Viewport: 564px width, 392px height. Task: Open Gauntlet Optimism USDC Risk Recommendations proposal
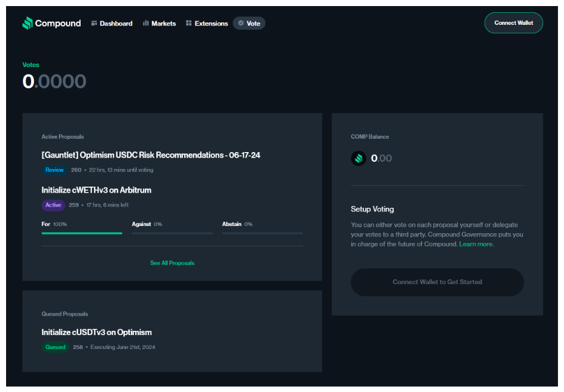(151, 155)
